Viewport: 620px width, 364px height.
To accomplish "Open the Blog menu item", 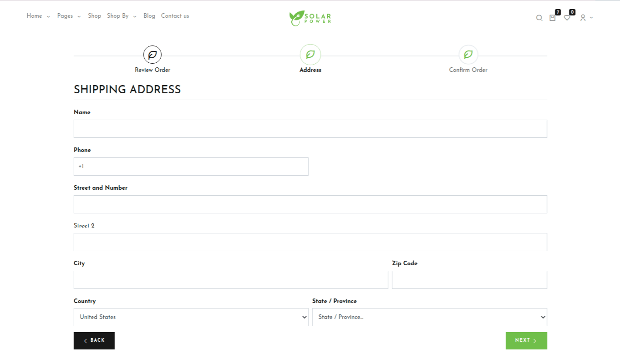I will [x=149, y=16].
